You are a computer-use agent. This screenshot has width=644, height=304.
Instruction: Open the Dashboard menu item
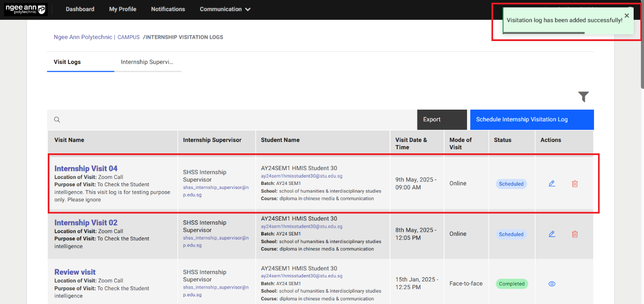click(x=80, y=9)
